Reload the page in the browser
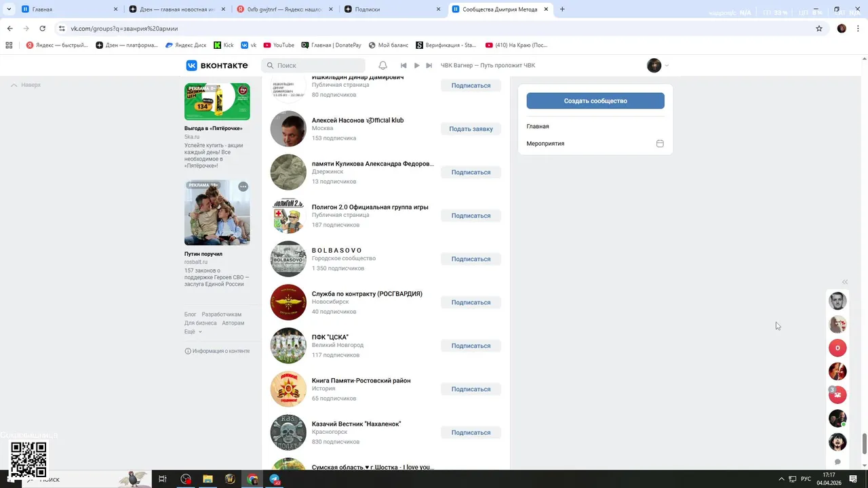The height and width of the screenshot is (488, 868). (42, 28)
